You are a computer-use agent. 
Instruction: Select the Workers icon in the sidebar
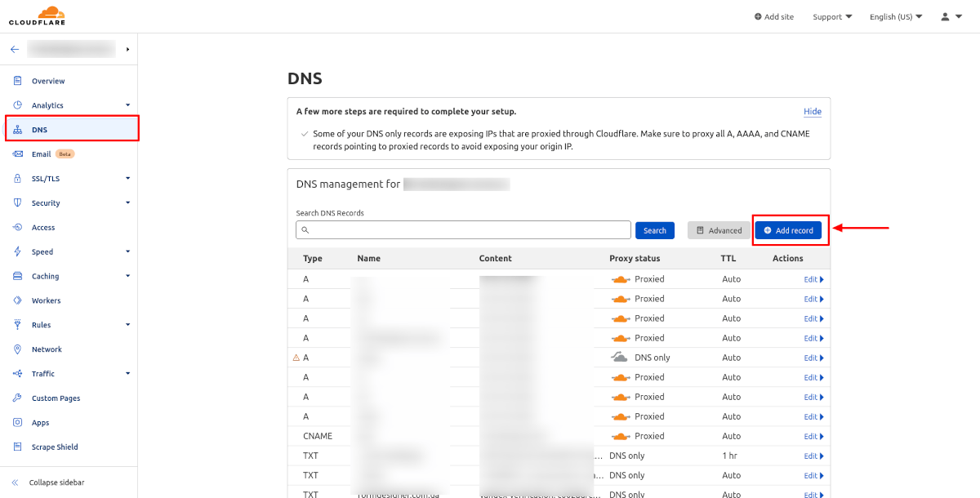coord(16,300)
